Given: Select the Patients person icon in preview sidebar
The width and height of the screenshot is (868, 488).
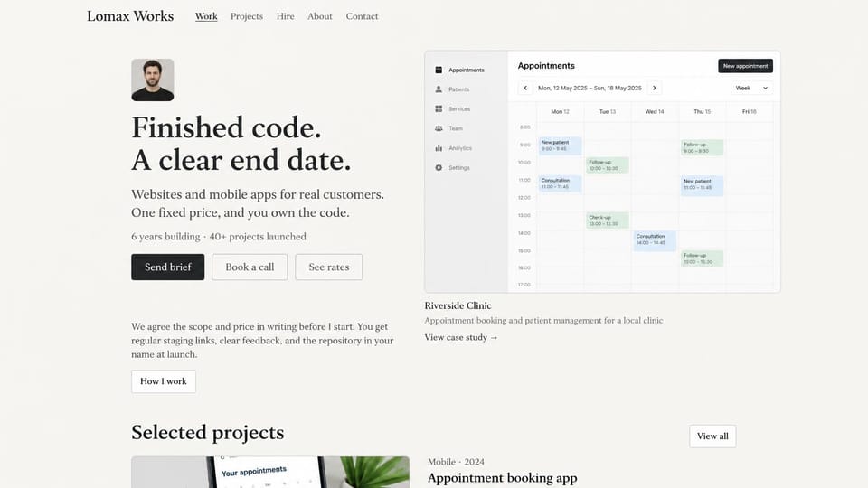Looking at the screenshot, I should click(439, 89).
